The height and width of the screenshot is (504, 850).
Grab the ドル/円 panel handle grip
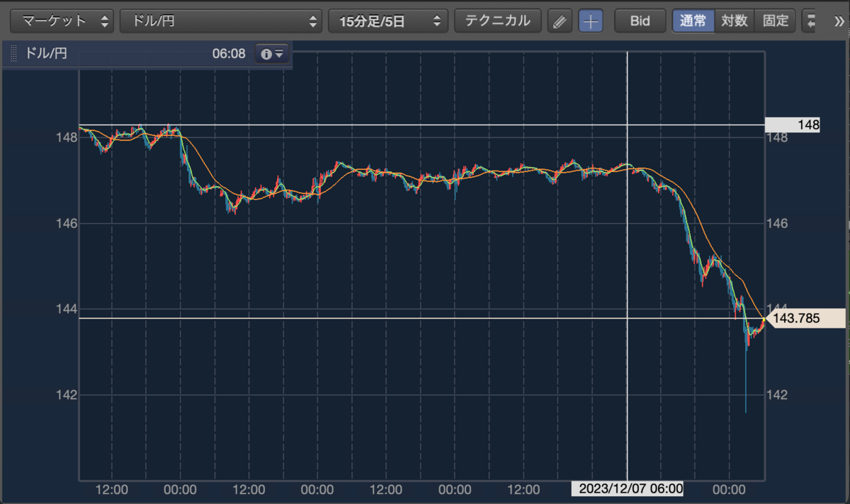pos(12,54)
